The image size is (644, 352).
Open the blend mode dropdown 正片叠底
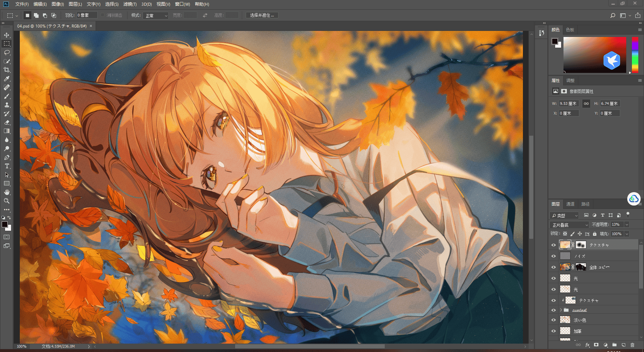570,225
